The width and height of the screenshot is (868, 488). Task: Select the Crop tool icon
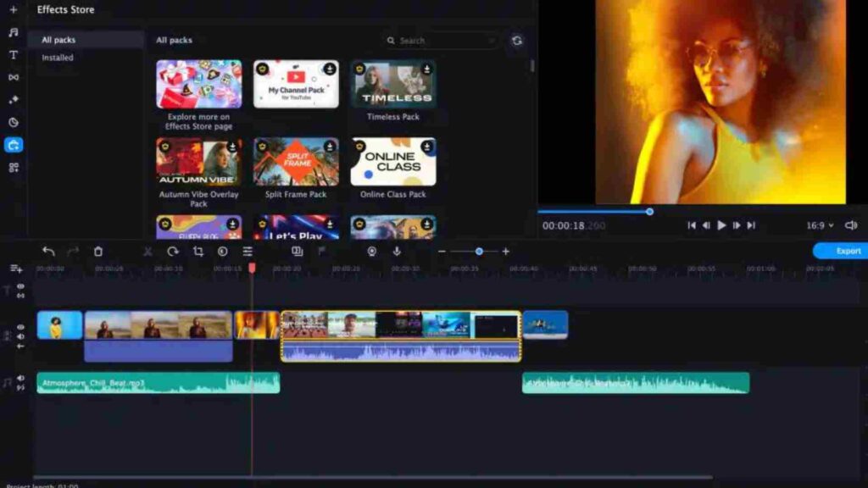click(x=198, y=251)
